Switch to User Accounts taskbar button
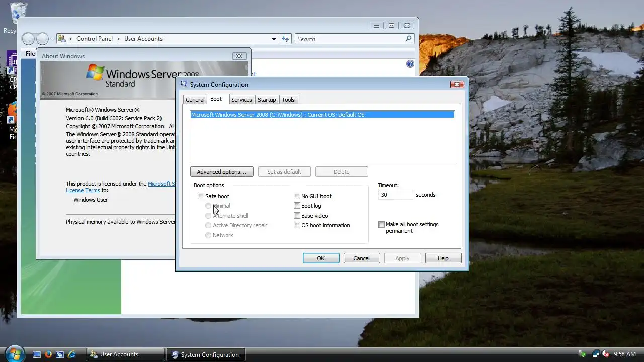644x362 pixels. pos(125,354)
